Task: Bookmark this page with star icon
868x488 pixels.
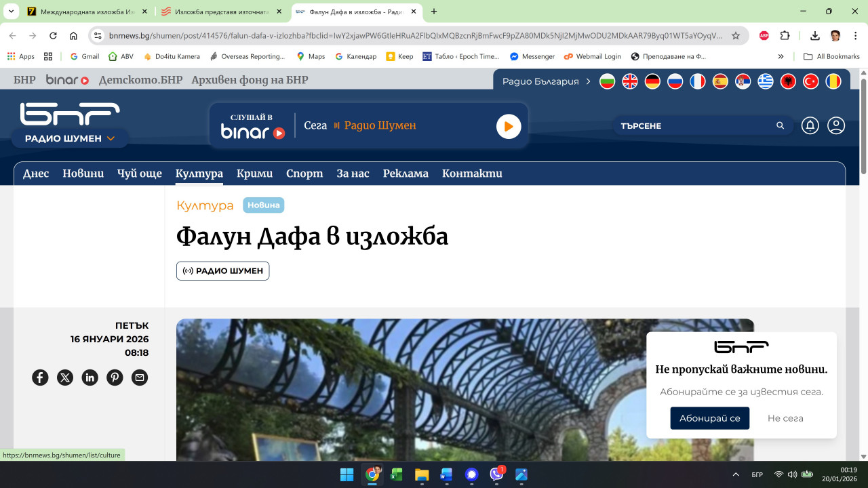Action: 736,35
